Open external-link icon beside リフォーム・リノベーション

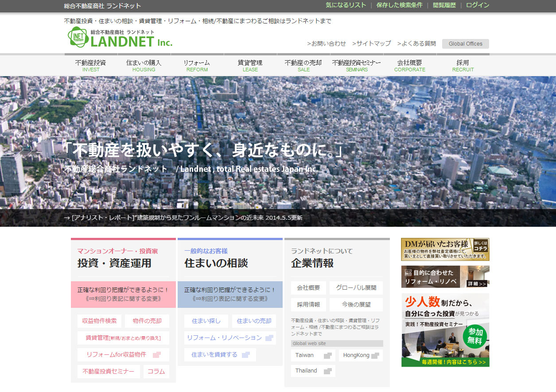point(269,338)
